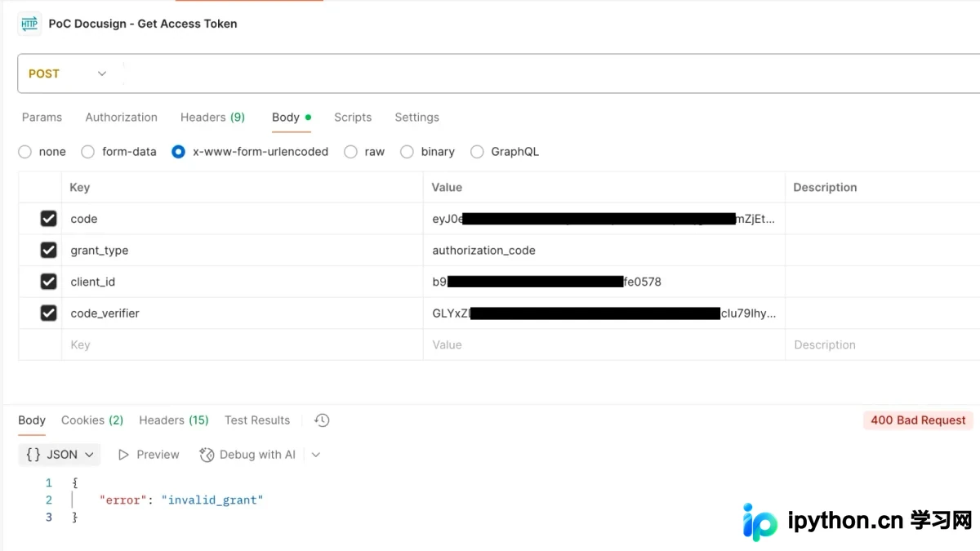This screenshot has width=980, height=551.
Task: Click the code_verifier key cell
Action: click(x=242, y=313)
